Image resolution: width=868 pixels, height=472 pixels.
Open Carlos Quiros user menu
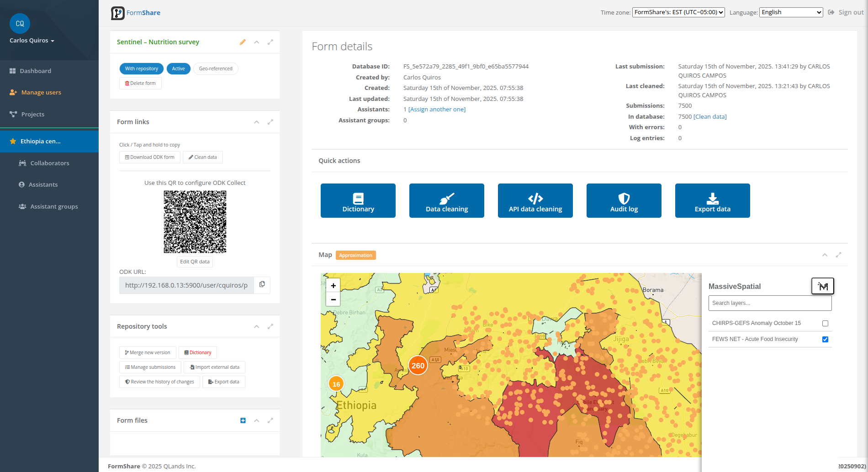(32, 41)
